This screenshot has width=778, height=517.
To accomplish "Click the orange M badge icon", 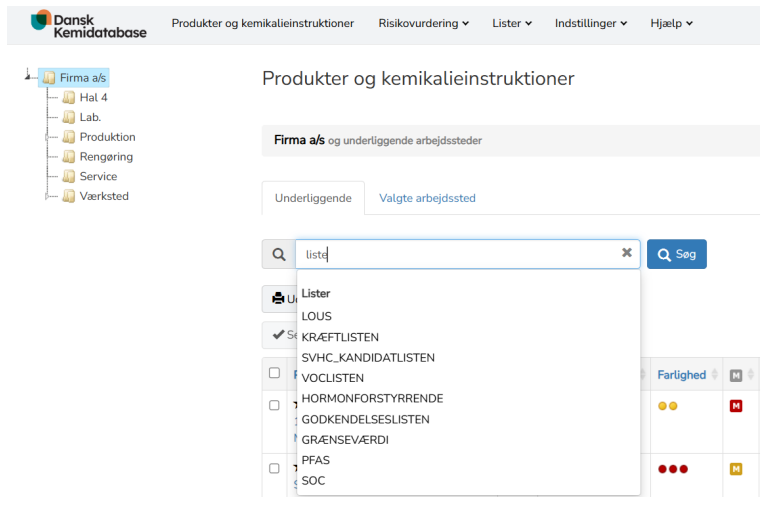I will [736, 469].
